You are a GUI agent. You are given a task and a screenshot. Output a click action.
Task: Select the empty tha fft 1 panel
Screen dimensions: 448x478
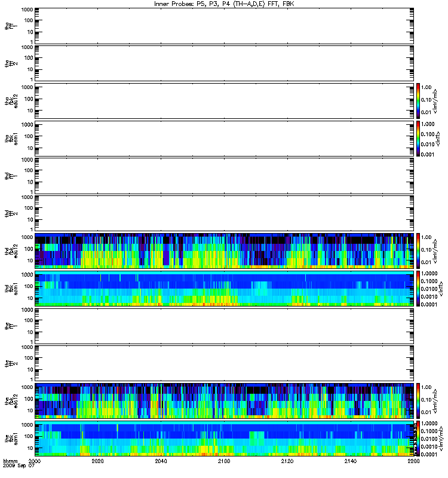click(224, 26)
